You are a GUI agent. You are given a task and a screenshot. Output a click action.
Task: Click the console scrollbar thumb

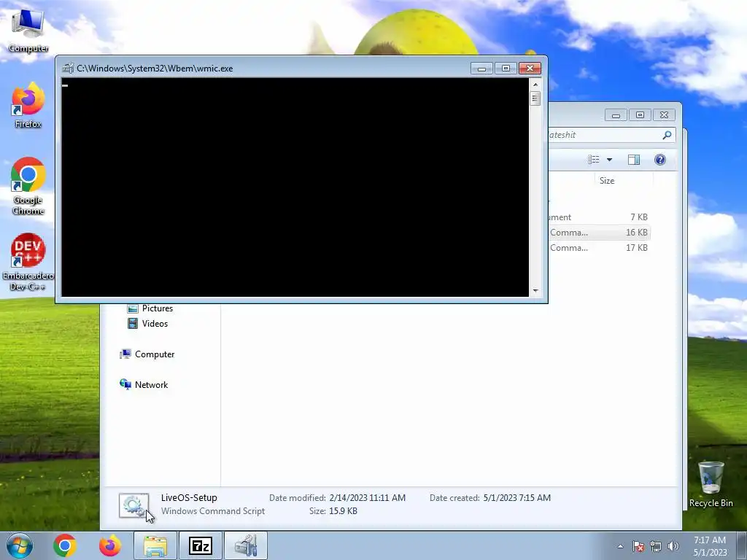coord(535,98)
